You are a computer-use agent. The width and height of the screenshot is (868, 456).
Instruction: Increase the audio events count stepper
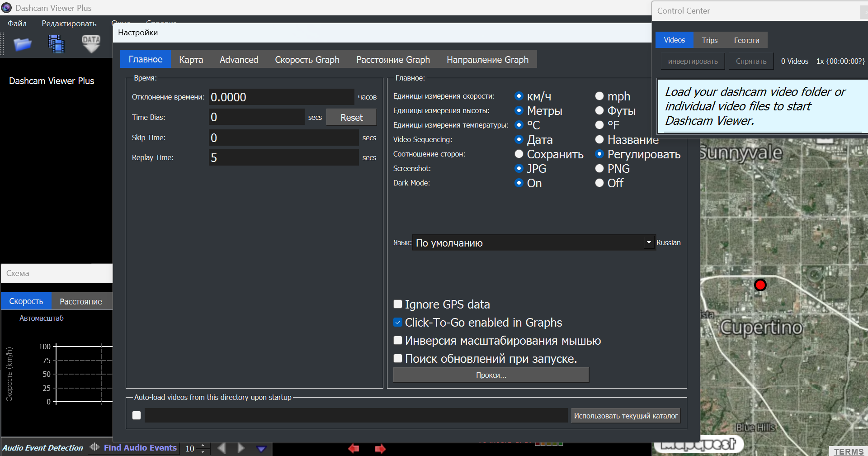coord(203,445)
